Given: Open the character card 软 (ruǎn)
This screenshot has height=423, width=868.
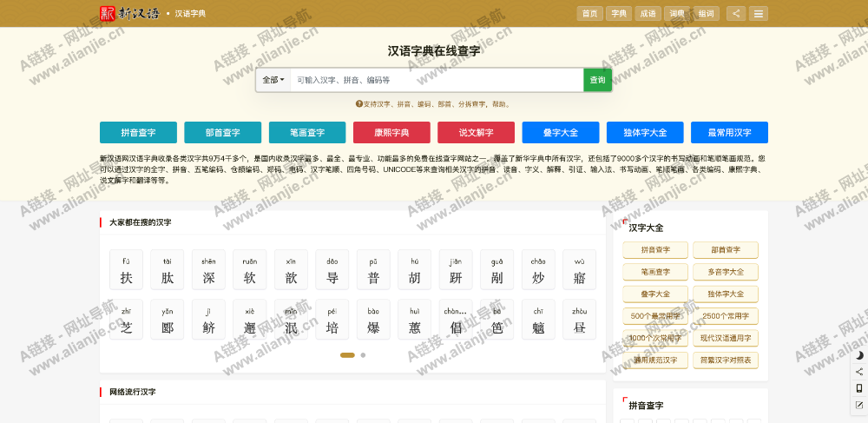Looking at the screenshot, I should coord(250,269).
